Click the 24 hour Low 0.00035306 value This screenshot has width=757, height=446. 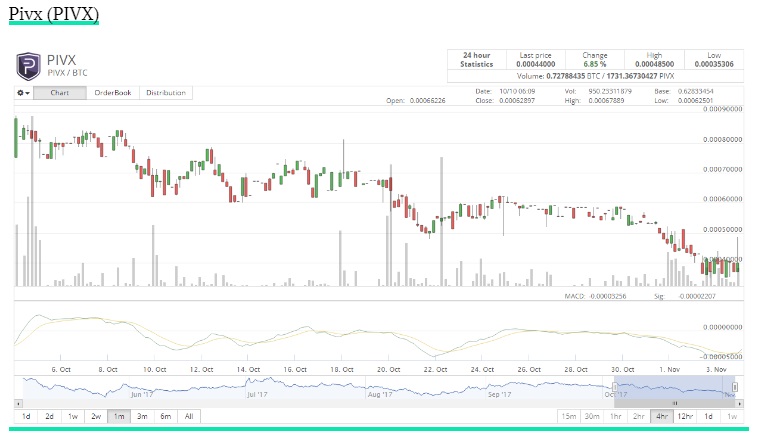click(x=714, y=64)
